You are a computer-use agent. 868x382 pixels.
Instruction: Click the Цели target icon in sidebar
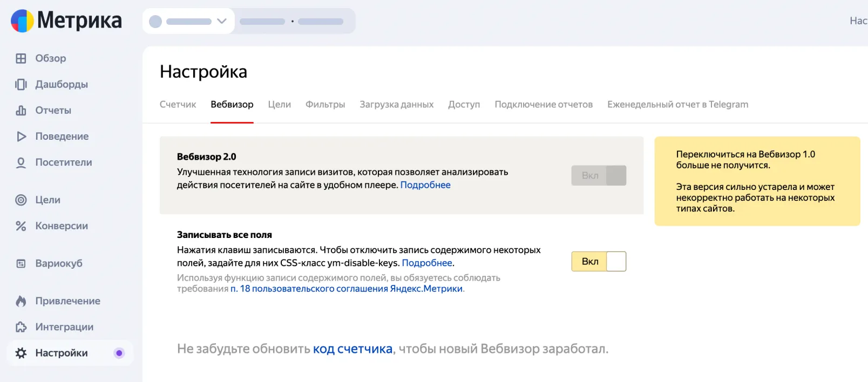(21, 200)
